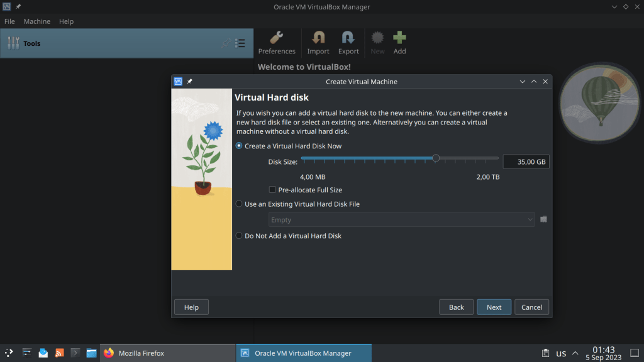Click the Back button

(456, 307)
